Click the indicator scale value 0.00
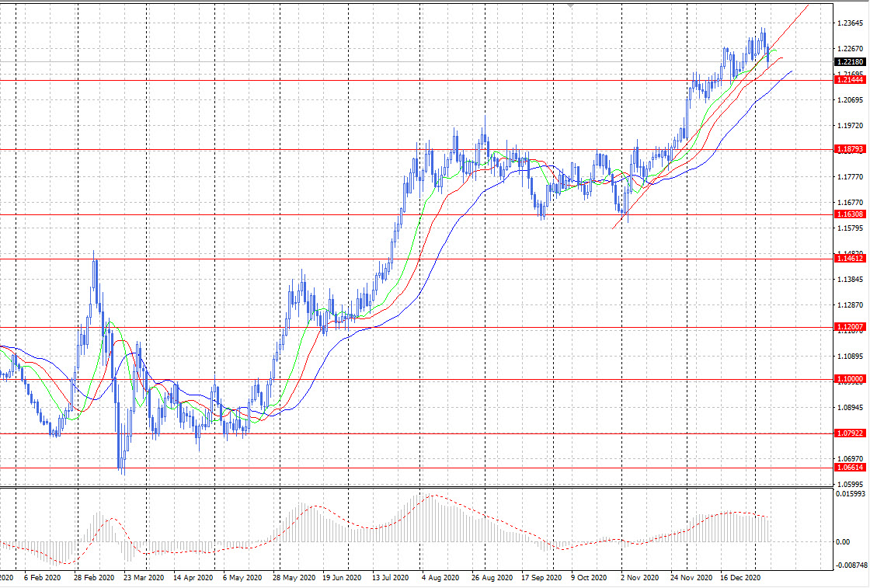 (843, 542)
